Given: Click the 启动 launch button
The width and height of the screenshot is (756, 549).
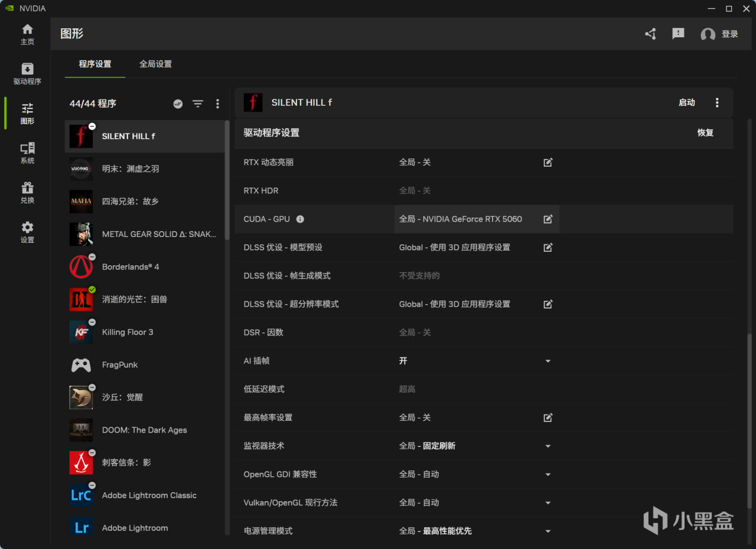Looking at the screenshot, I should [687, 103].
